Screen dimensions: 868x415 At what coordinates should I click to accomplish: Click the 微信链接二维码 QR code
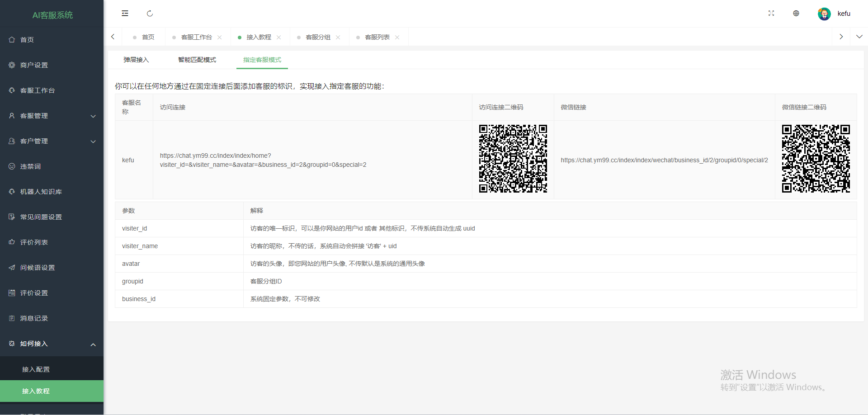[816, 159]
